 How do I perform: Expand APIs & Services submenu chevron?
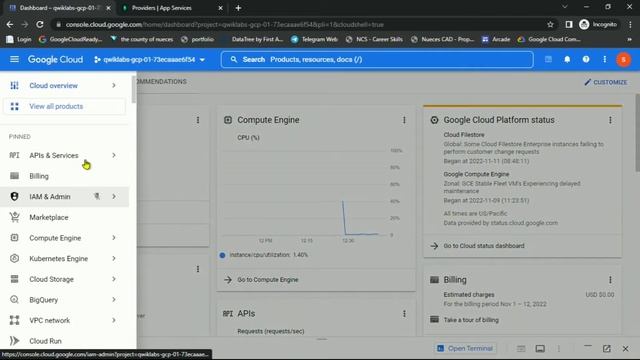[114, 156]
